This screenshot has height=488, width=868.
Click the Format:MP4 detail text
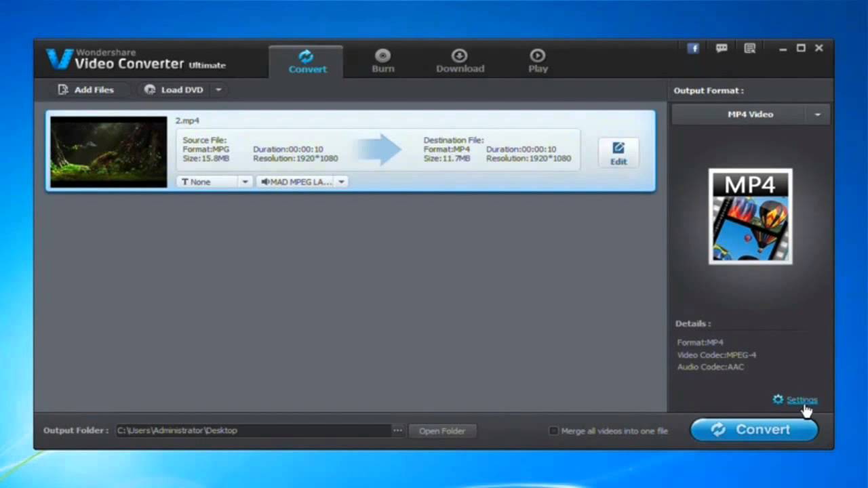701,343
